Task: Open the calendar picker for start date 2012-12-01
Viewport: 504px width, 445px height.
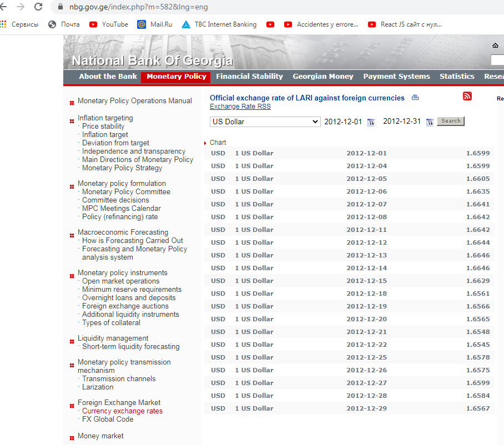Action: 371,122
